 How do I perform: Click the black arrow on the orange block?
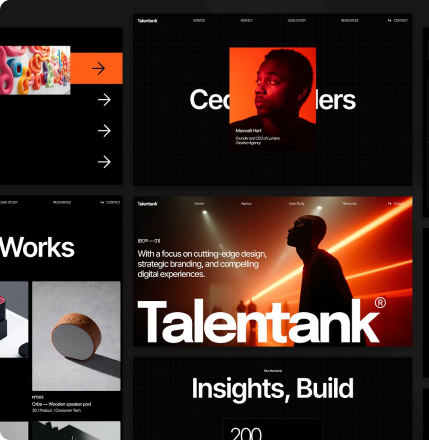pyautogui.click(x=99, y=68)
